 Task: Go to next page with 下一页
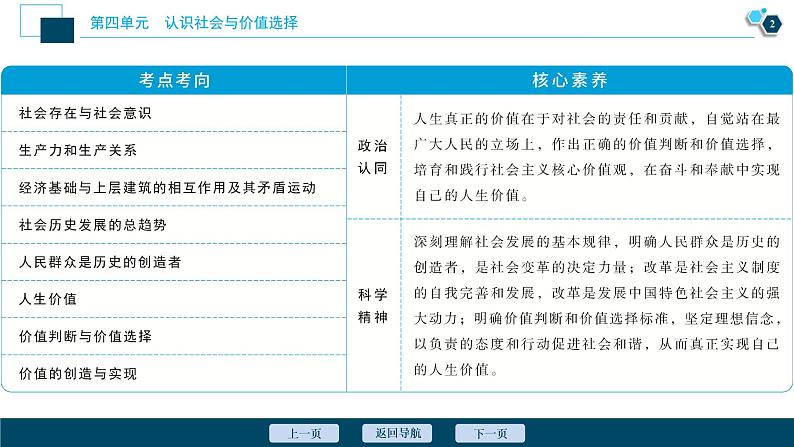coord(490,433)
